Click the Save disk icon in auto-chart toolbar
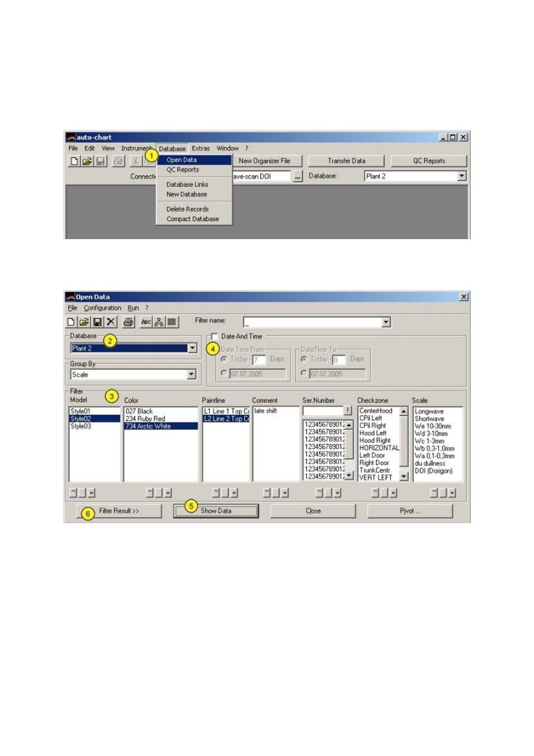This screenshot has width=534, height=756. [100, 161]
